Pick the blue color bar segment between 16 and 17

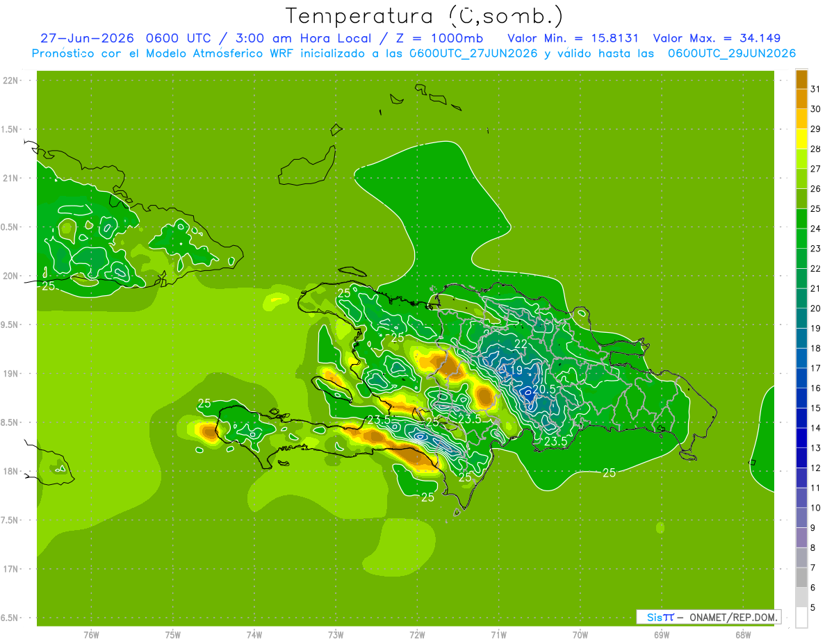[x=801, y=379]
